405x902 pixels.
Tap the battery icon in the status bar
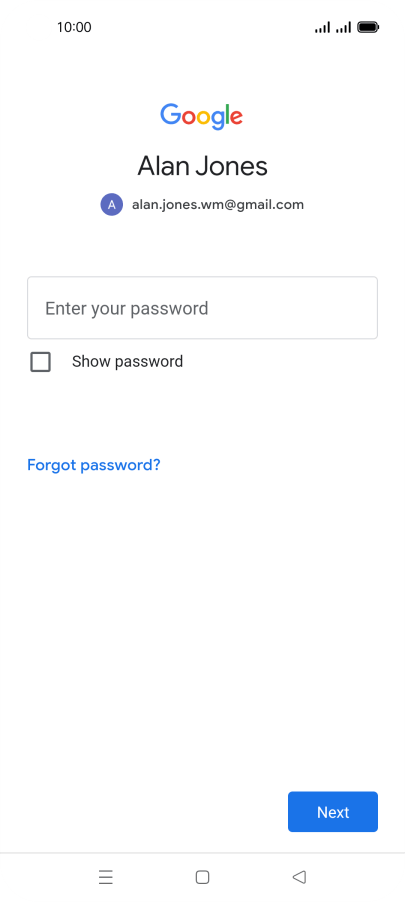tap(368, 27)
